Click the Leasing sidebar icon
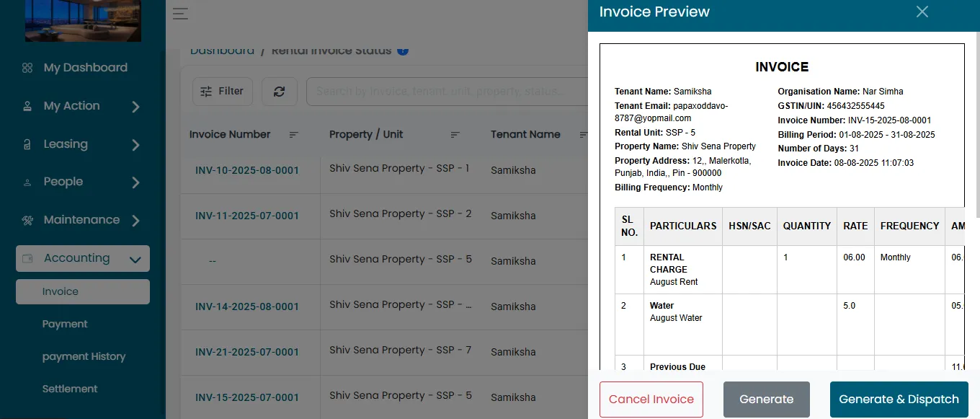The width and height of the screenshot is (980, 419). click(27, 144)
